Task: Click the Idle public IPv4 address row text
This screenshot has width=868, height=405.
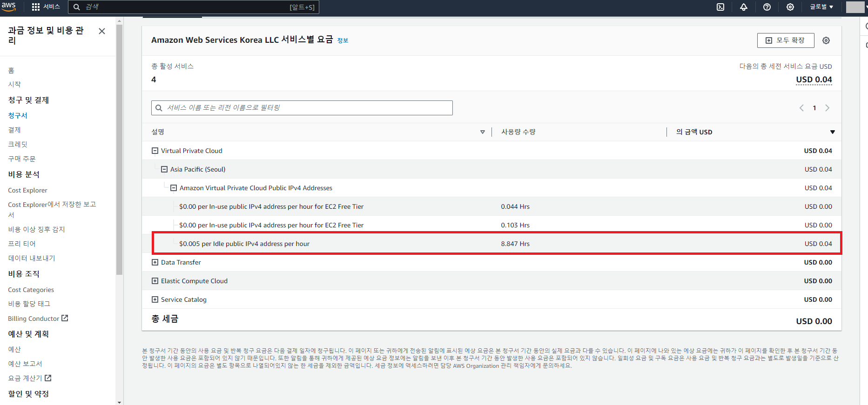Action: [244, 244]
